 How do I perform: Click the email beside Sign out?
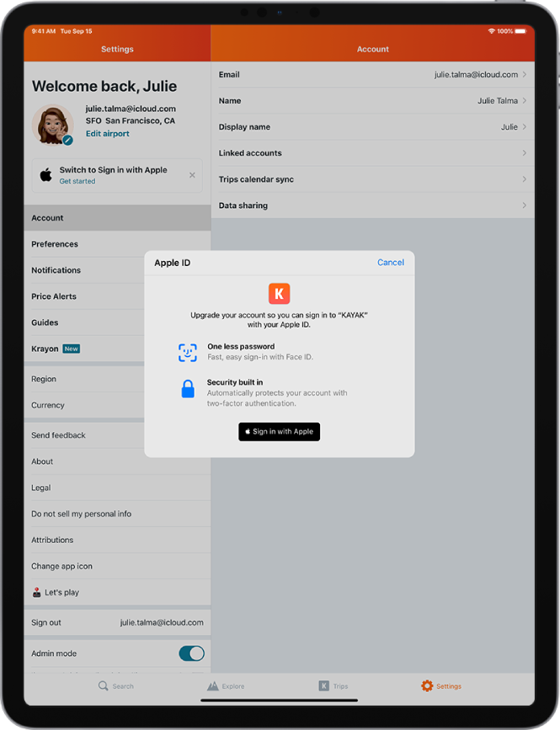[x=162, y=622]
